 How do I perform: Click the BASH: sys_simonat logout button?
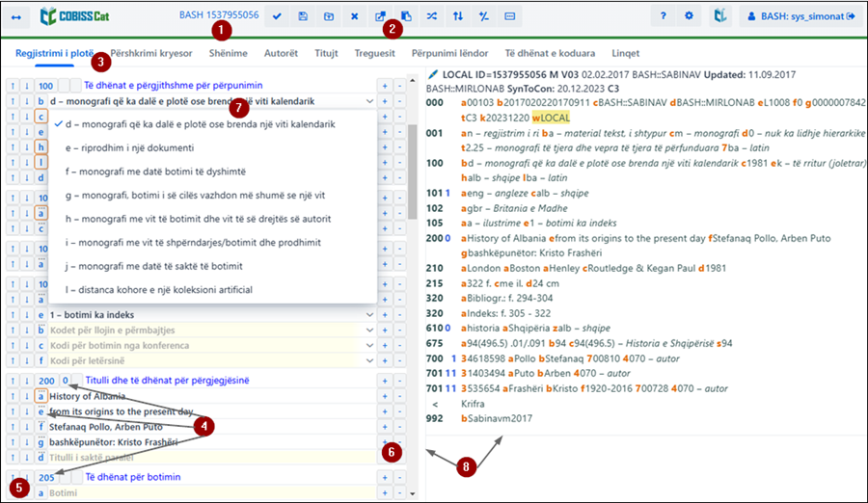[x=802, y=16]
